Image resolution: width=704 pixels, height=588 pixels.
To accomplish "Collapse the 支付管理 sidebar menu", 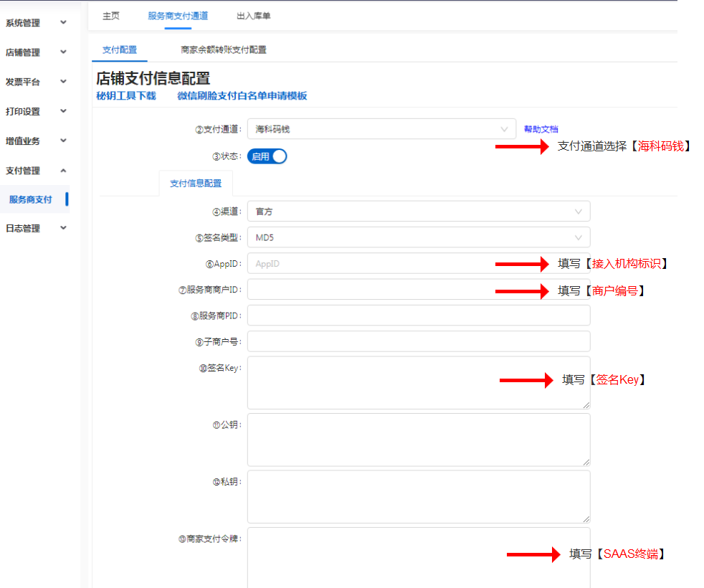I will point(36,171).
